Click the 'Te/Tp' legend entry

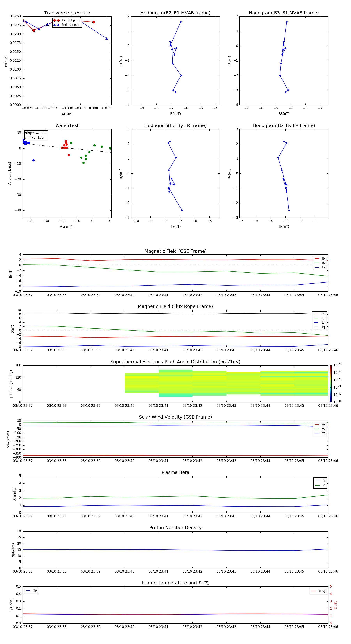pyautogui.click(x=318, y=591)
